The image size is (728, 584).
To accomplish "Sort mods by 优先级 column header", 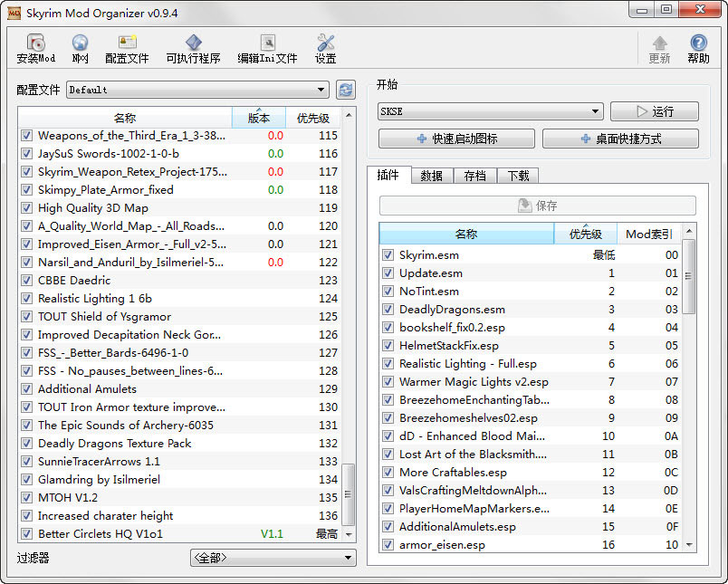I will 312,118.
